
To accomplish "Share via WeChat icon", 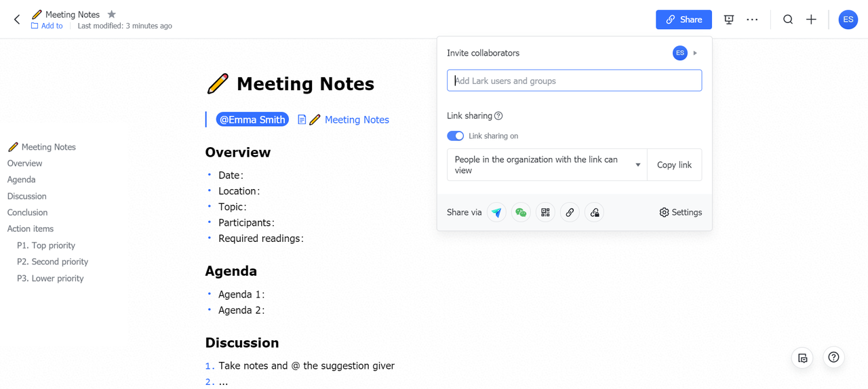I will pyautogui.click(x=521, y=213).
